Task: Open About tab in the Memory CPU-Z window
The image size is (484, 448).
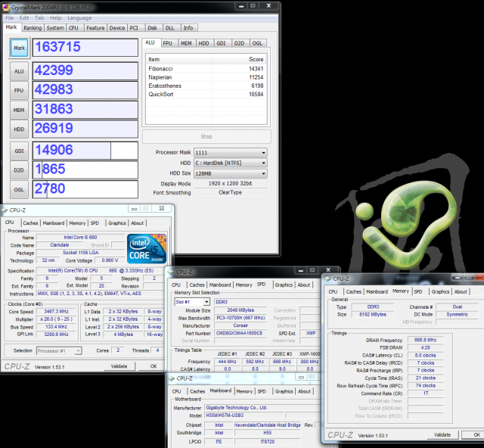Action: click(461, 291)
